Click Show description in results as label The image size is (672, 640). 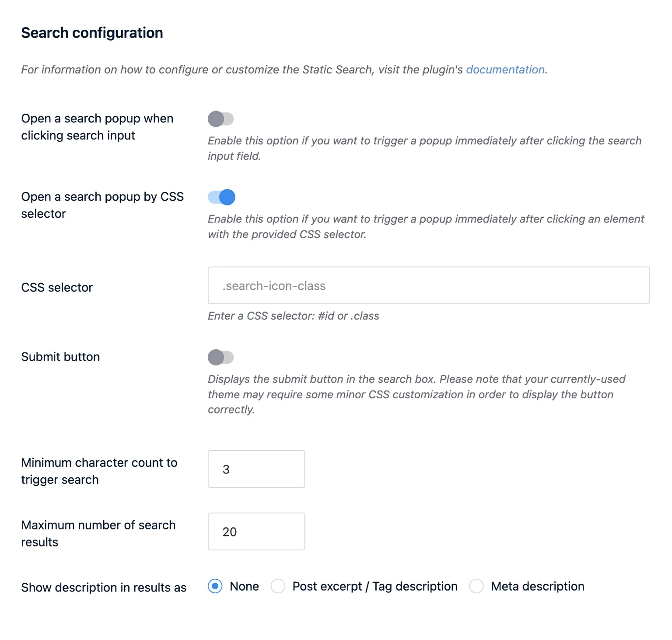click(104, 588)
